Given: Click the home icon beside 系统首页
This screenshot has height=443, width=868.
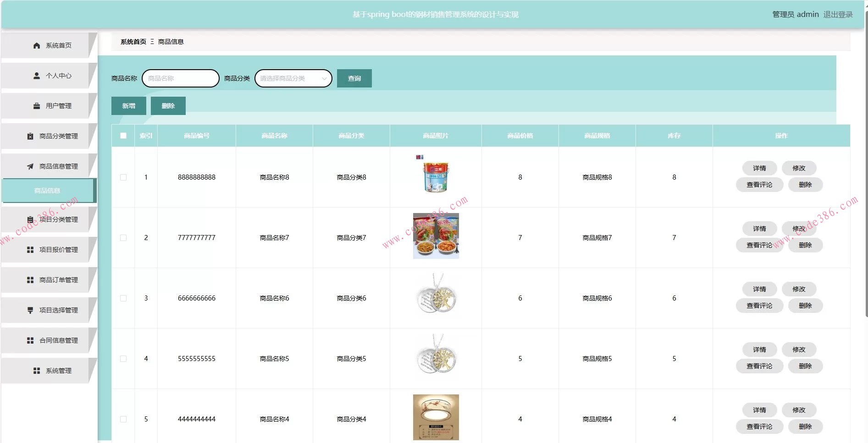Looking at the screenshot, I should 37,45.
